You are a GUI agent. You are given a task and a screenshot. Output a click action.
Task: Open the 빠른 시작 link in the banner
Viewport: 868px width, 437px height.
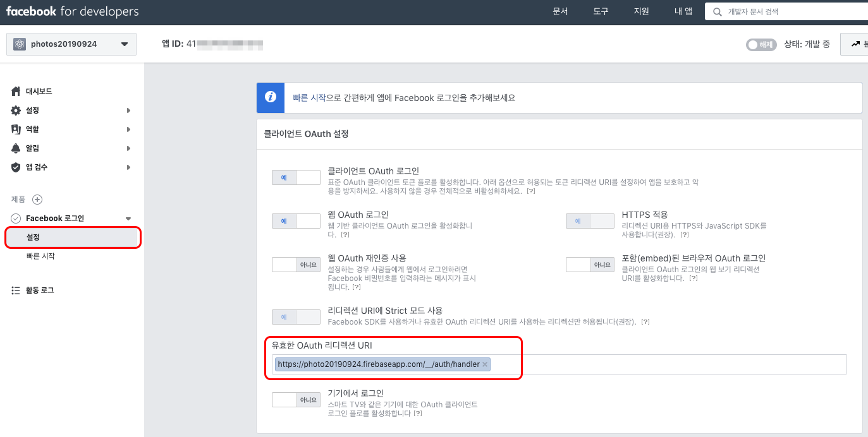[x=309, y=98]
